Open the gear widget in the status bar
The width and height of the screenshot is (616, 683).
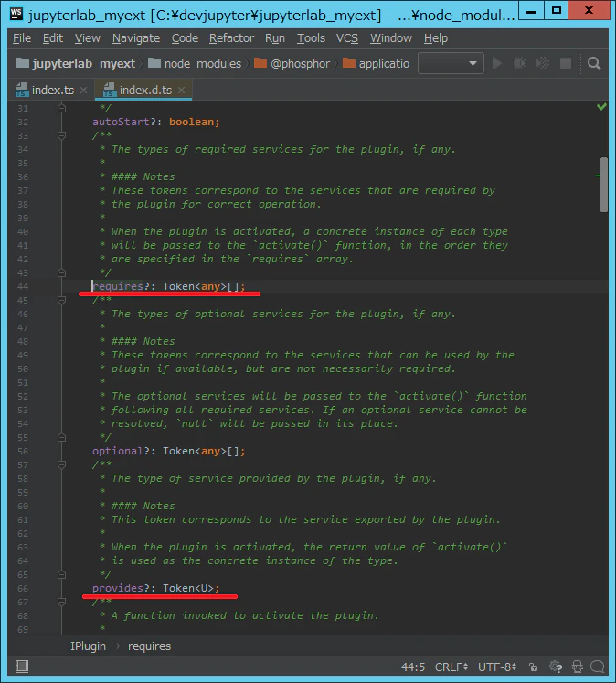pos(556,667)
